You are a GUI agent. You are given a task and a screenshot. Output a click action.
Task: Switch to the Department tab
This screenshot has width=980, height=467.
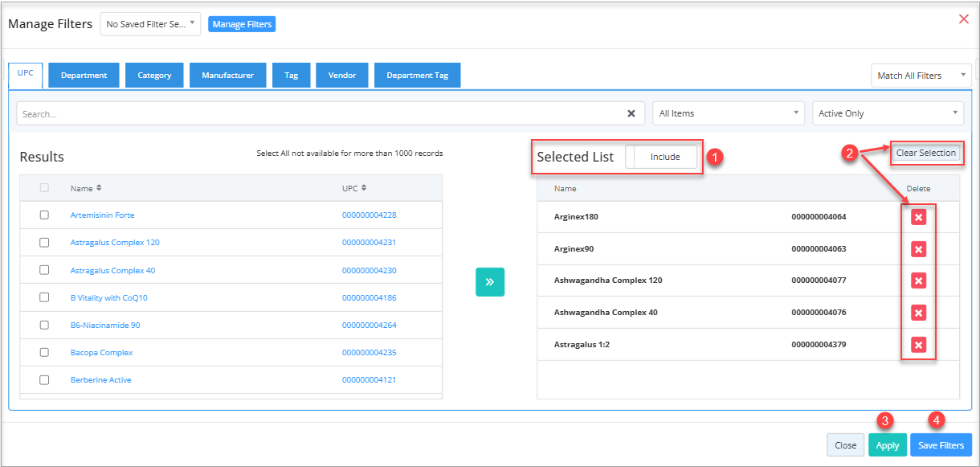click(84, 76)
